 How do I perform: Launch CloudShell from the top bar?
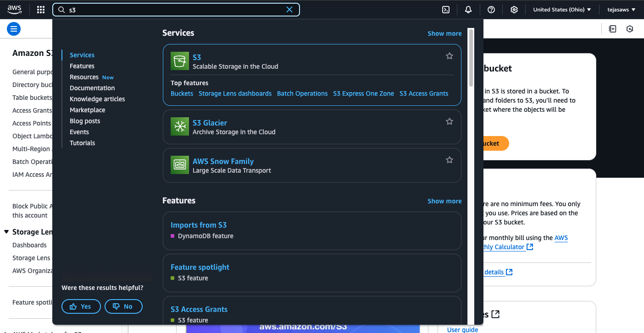click(x=445, y=10)
